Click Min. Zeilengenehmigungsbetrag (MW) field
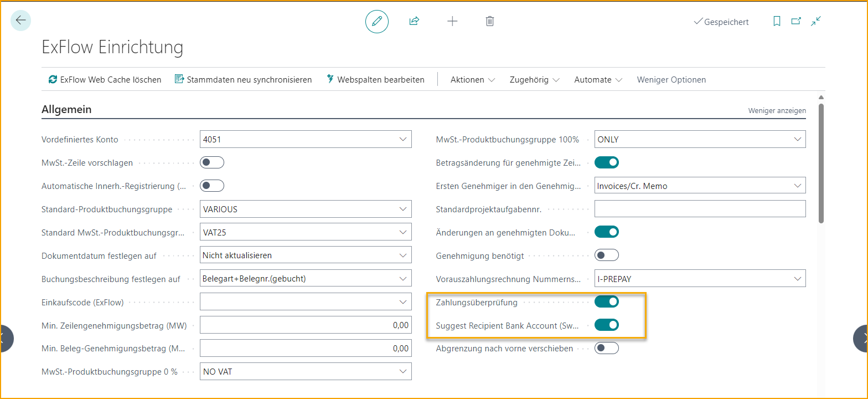Viewport: 868px width, 399px height. tap(306, 325)
